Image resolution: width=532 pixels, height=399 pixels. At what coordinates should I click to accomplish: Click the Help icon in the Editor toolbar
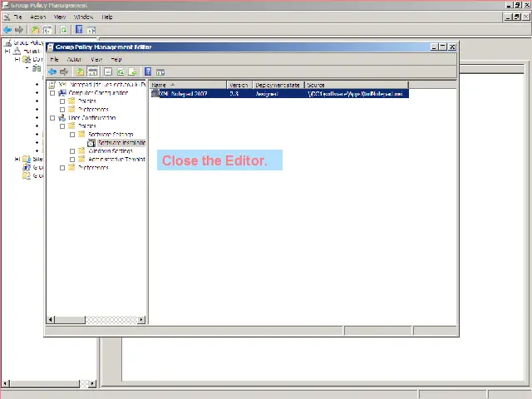[148, 72]
